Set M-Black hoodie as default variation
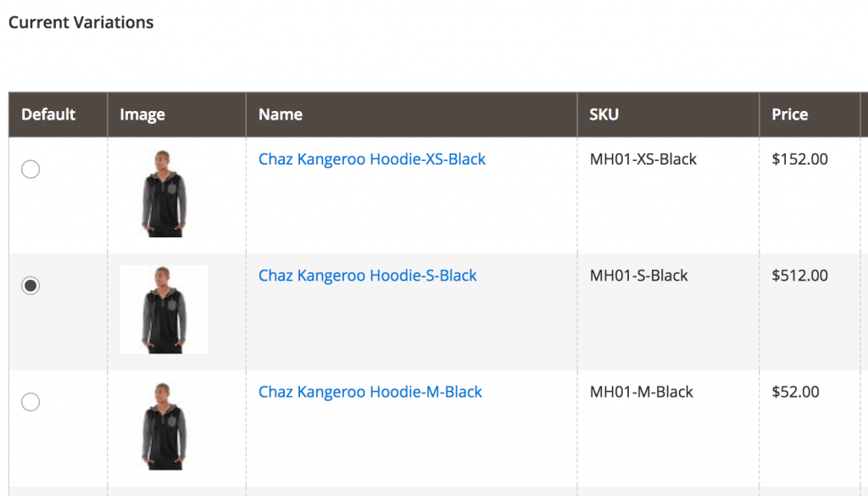 coord(31,402)
